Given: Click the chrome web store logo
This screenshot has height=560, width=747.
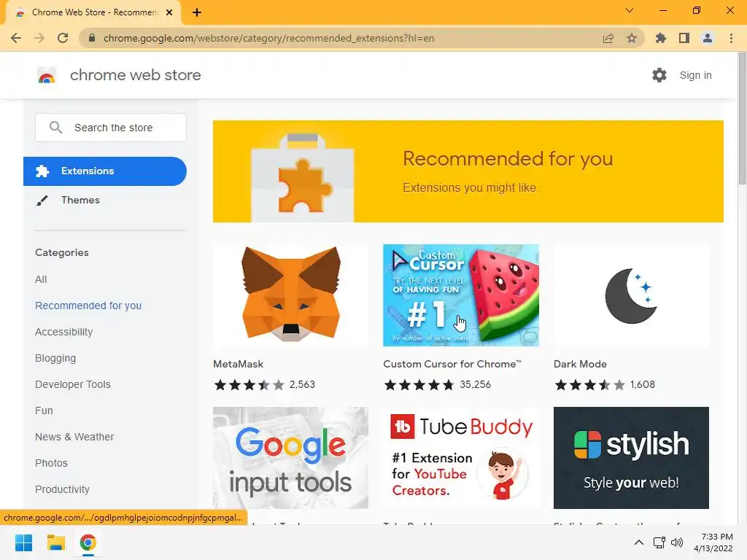Looking at the screenshot, I should 47,75.
